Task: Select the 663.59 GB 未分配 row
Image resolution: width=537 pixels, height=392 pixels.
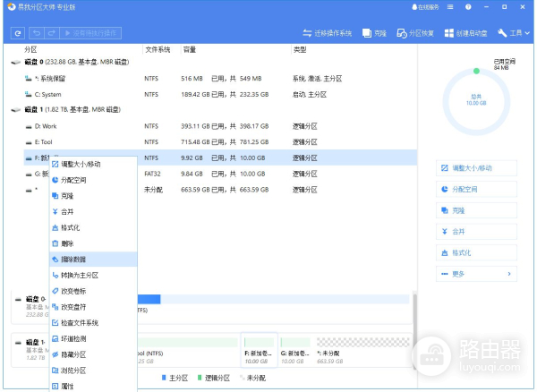Action: coord(220,190)
